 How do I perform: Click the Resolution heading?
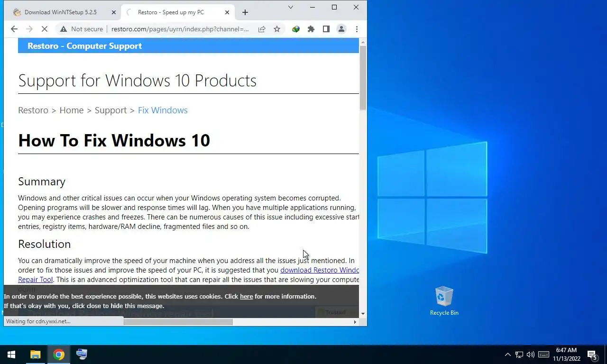coord(45,244)
